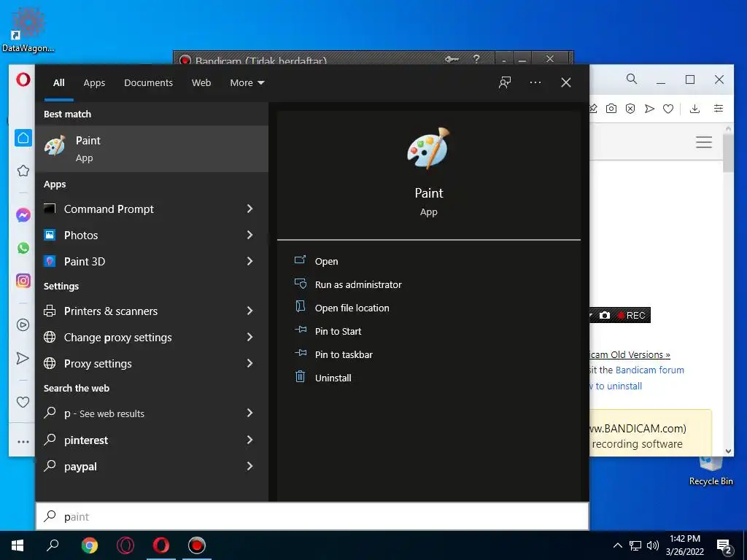Click the large Paint palette icon in preview pane
The height and width of the screenshot is (560, 747).
click(x=428, y=149)
